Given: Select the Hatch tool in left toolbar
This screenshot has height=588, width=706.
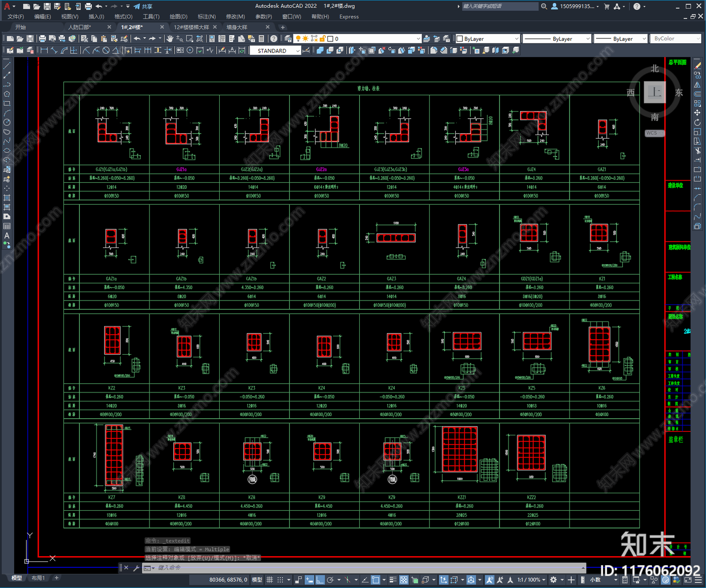Looking at the screenshot, I should pyautogui.click(x=7, y=198).
